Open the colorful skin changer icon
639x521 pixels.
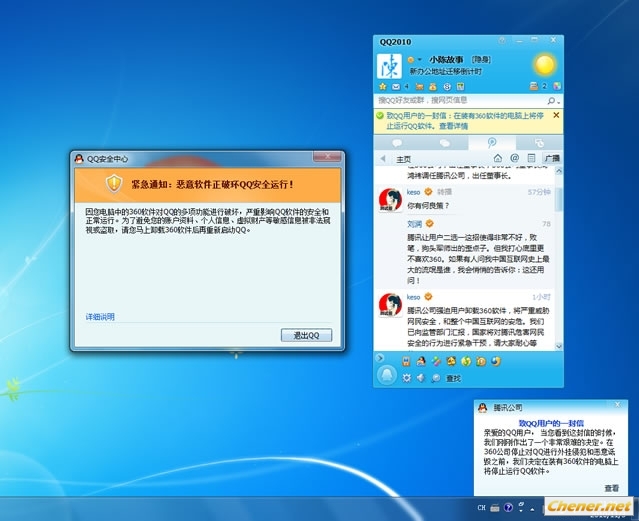(557, 86)
